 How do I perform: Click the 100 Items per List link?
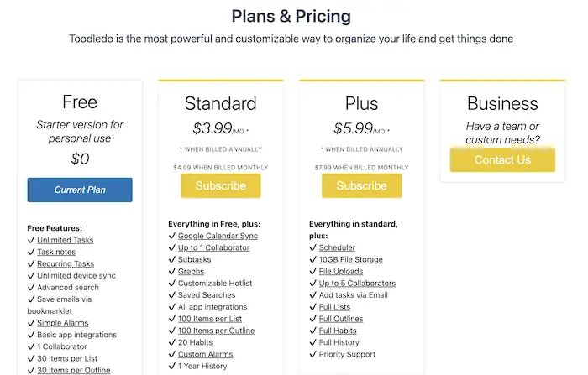(x=210, y=319)
